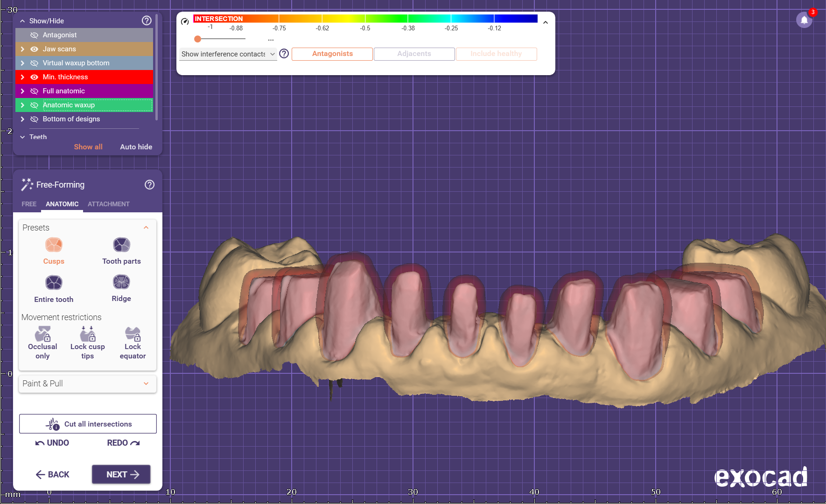Image resolution: width=826 pixels, height=504 pixels.
Task: Click Cut all intersections button
Action: point(88,424)
